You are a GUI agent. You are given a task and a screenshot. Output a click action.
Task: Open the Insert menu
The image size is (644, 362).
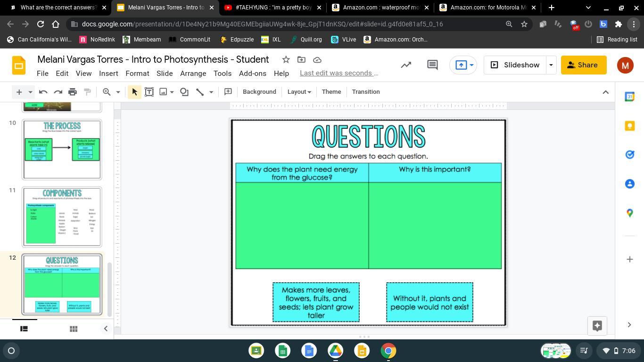[108, 74]
